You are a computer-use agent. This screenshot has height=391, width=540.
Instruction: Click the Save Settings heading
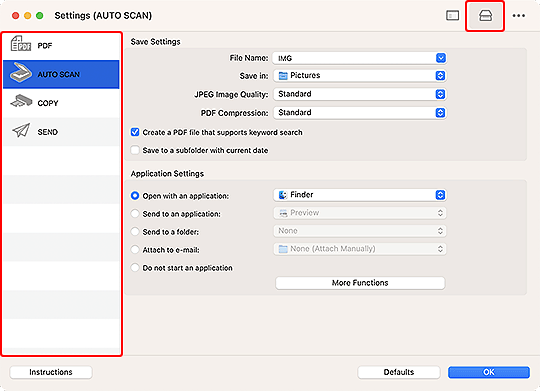155,42
